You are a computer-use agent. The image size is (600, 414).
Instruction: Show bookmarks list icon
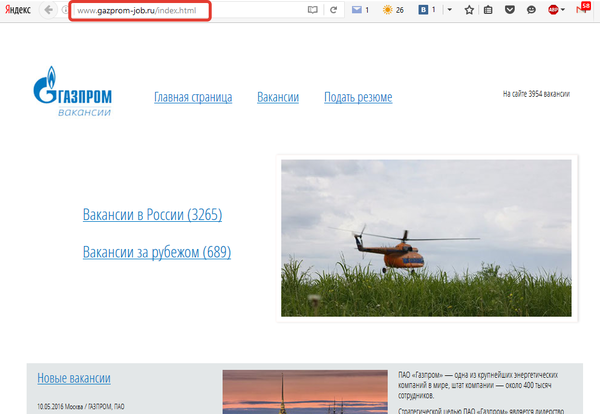488,10
